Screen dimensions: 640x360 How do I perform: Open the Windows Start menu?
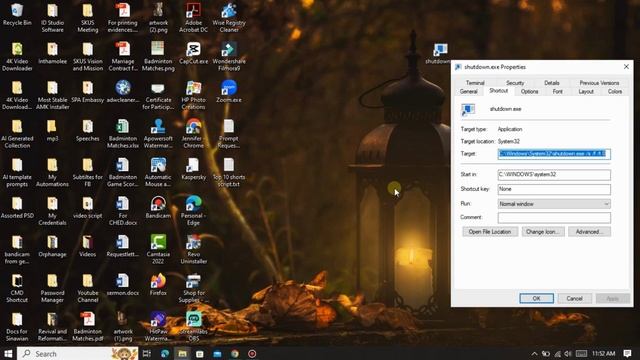coord(8,353)
